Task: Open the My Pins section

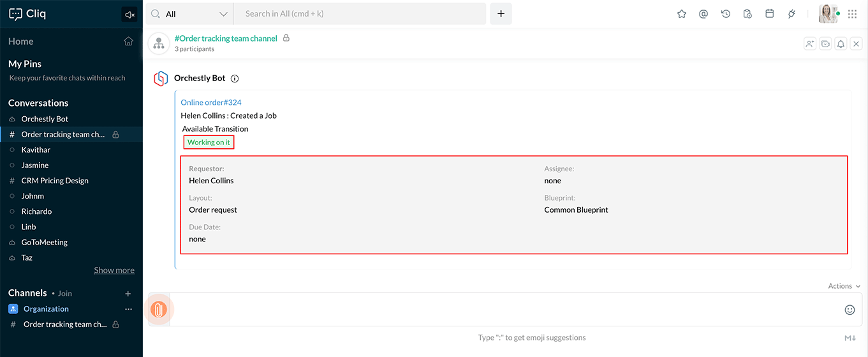Action: point(25,64)
